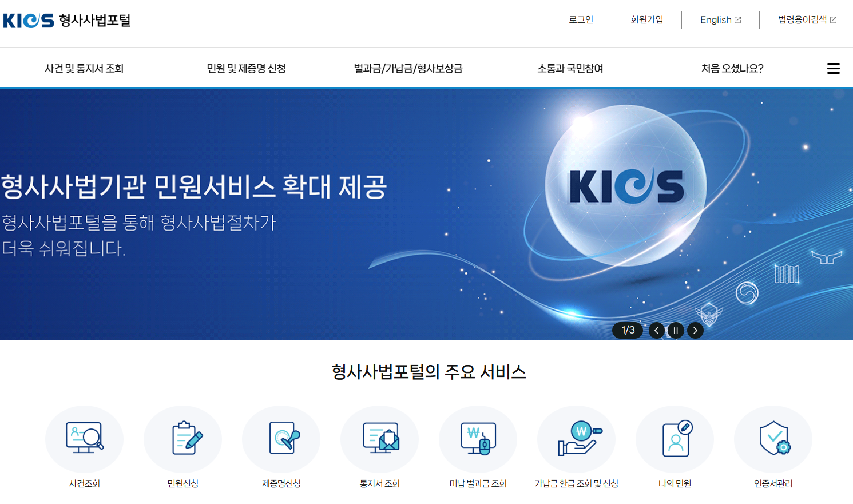Open the 인증서관리 shield icon
The height and width of the screenshot is (504, 853).
point(773,439)
